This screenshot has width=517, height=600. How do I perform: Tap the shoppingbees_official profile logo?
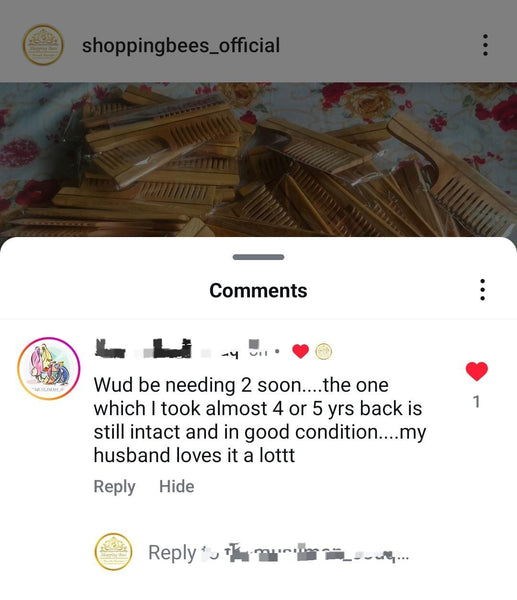43,45
